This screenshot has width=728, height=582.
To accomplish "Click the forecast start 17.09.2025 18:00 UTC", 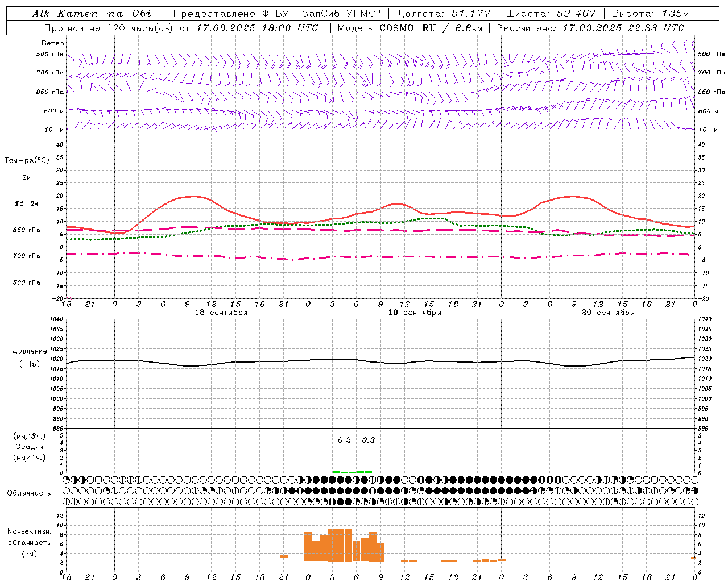I will pos(257,28).
